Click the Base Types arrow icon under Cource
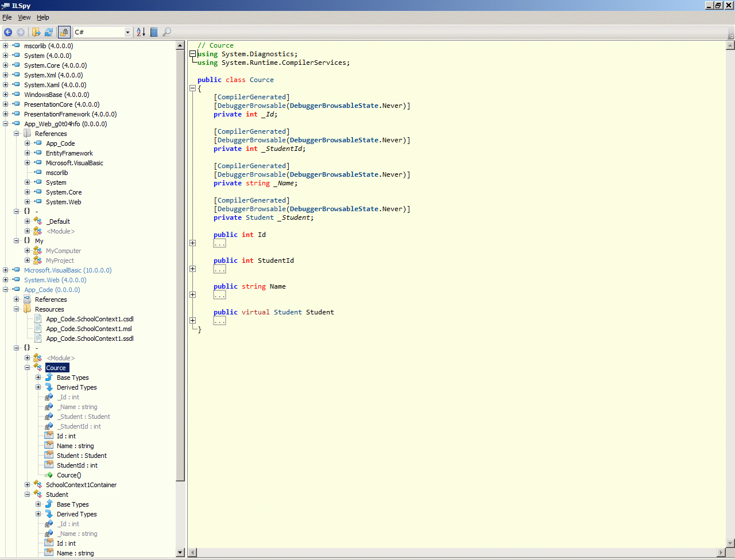 (x=49, y=378)
